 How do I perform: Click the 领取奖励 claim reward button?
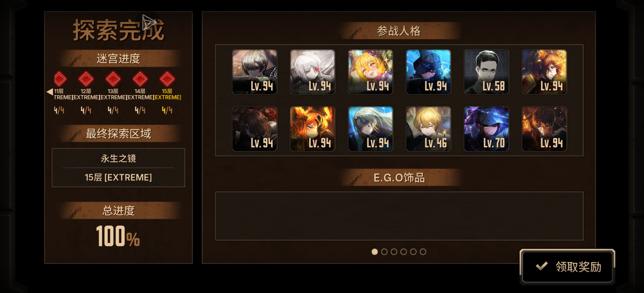[567, 267]
